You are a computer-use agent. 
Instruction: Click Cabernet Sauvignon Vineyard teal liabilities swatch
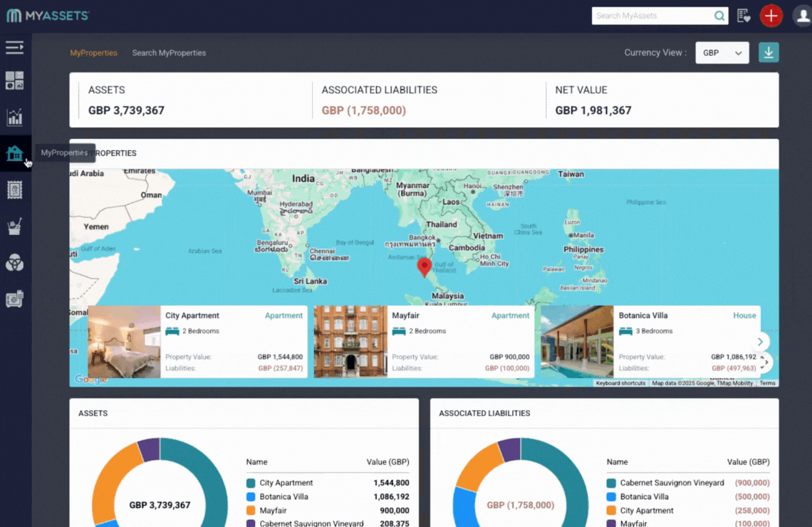click(611, 483)
